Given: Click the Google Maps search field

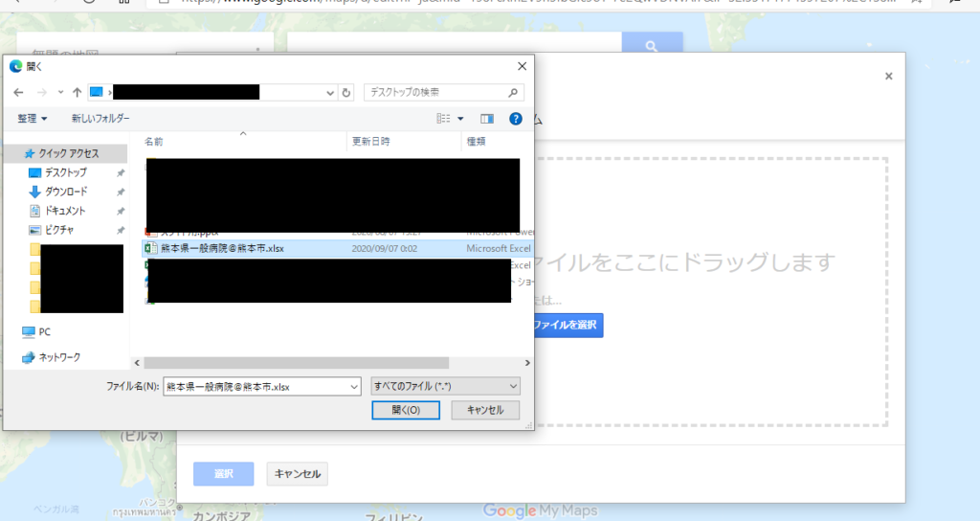Looking at the screenshot, I should [x=455, y=43].
